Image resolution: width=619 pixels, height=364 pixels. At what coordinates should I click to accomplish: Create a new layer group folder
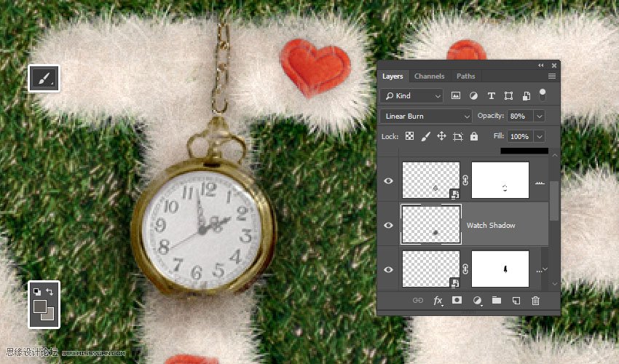[x=497, y=300]
